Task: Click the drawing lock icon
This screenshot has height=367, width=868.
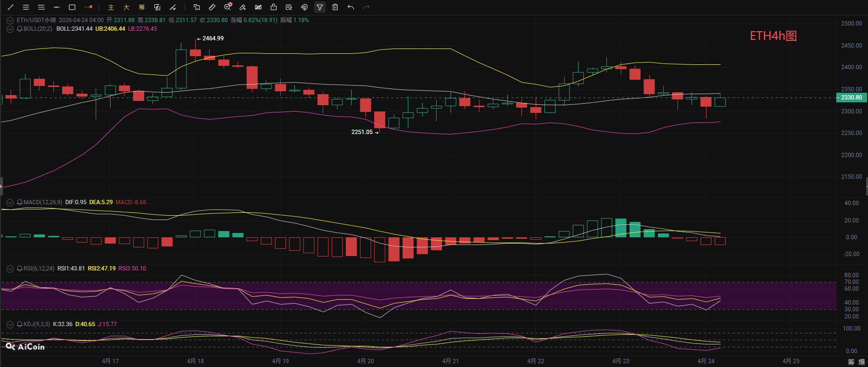Action: click(274, 7)
